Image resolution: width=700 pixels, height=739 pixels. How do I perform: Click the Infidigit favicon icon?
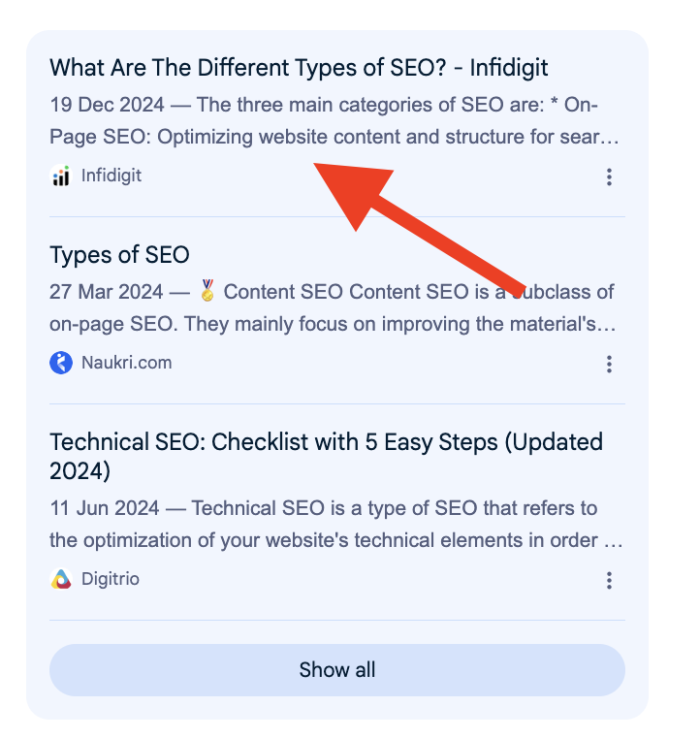(x=61, y=177)
